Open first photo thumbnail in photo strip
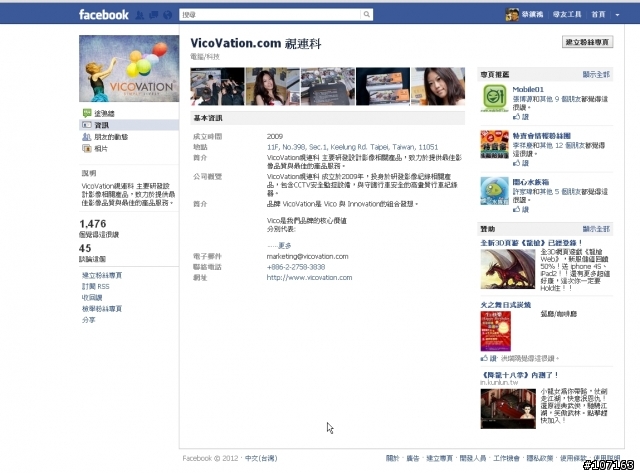 click(217, 87)
